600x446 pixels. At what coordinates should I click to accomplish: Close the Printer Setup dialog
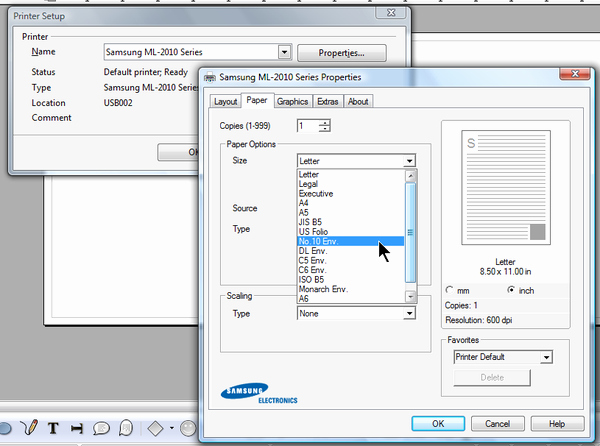pyautogui.click(x=391, y=13)
